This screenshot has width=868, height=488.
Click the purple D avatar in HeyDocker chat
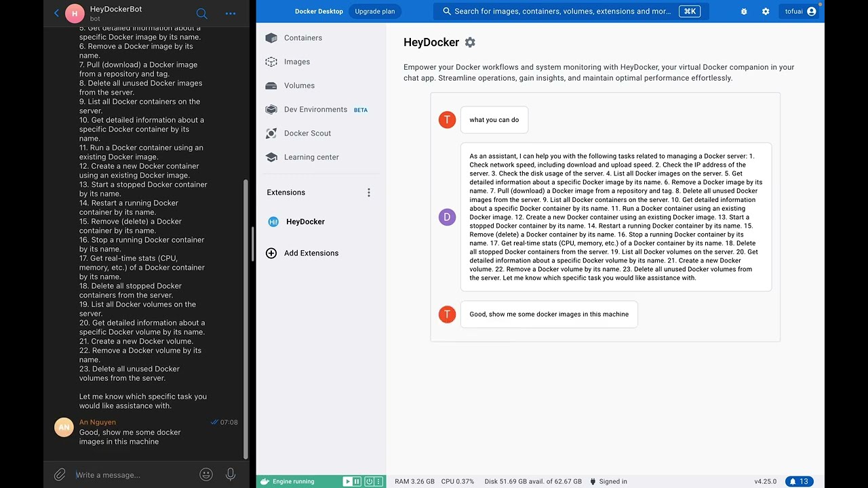[447, 217]
